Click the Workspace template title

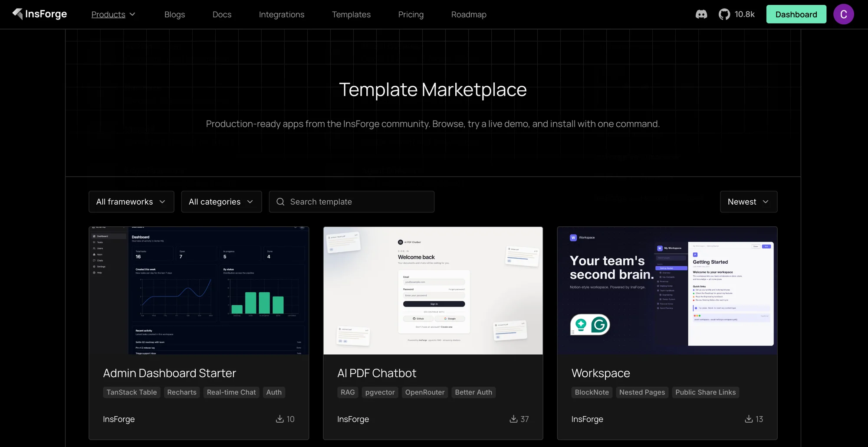pos(601,373)
